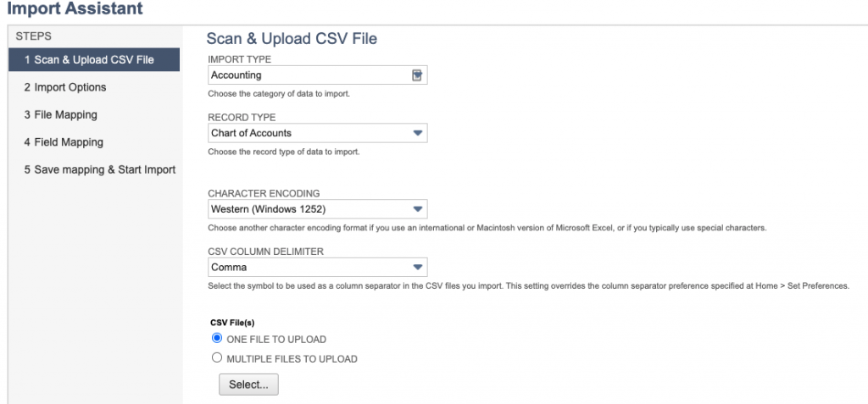868x404 pixels.
Task: Go to step 1 Scan & Upload CSV File
Action: (94, 60)
